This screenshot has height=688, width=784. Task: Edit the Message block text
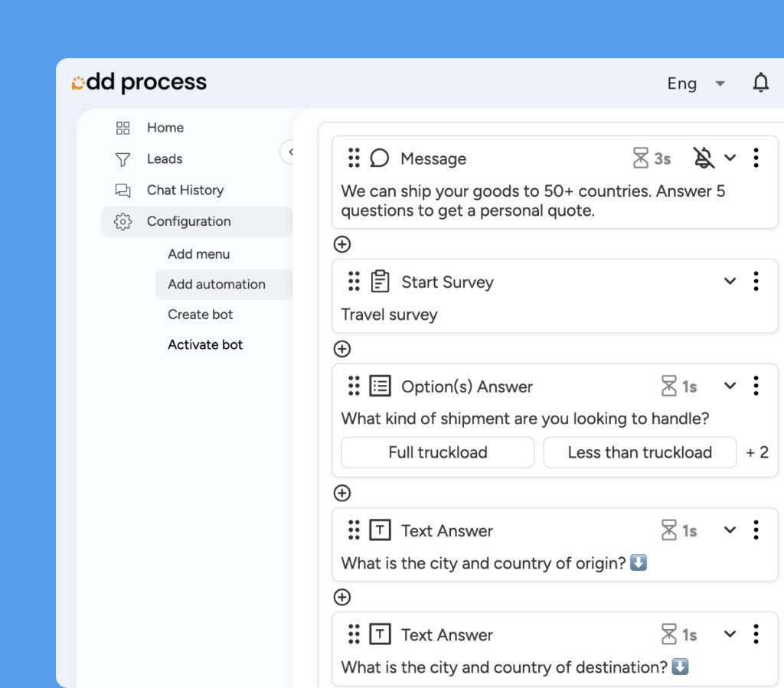click(x=533, y=201)
